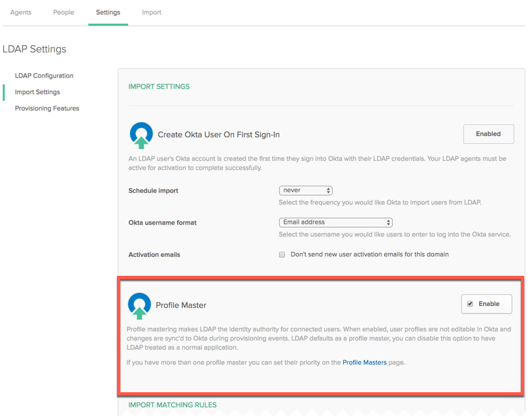Click the Profile Master icon
The width and height of the screenshot is (532, 419).
coord(139,306)
